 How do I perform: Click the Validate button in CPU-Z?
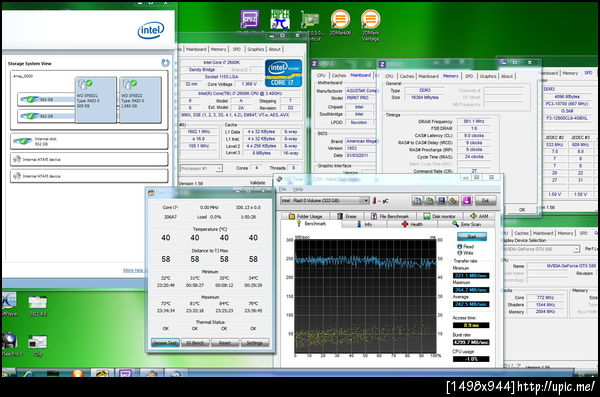(x=258, y=183)
